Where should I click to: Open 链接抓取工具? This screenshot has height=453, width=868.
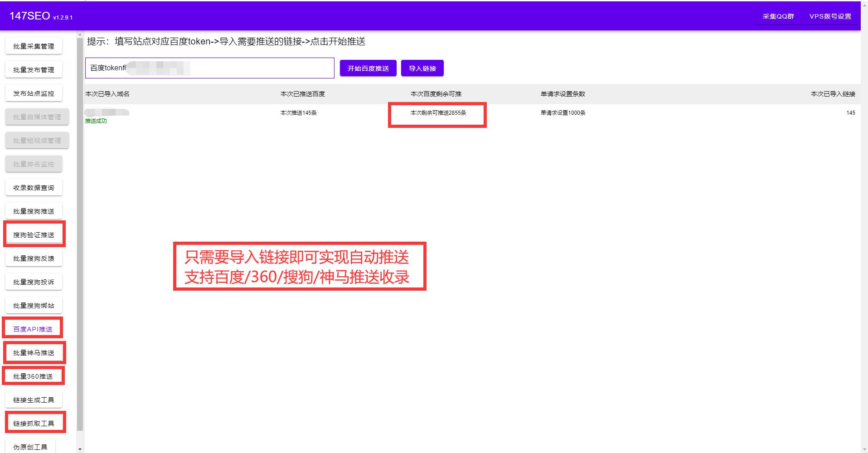coord(34,422)
